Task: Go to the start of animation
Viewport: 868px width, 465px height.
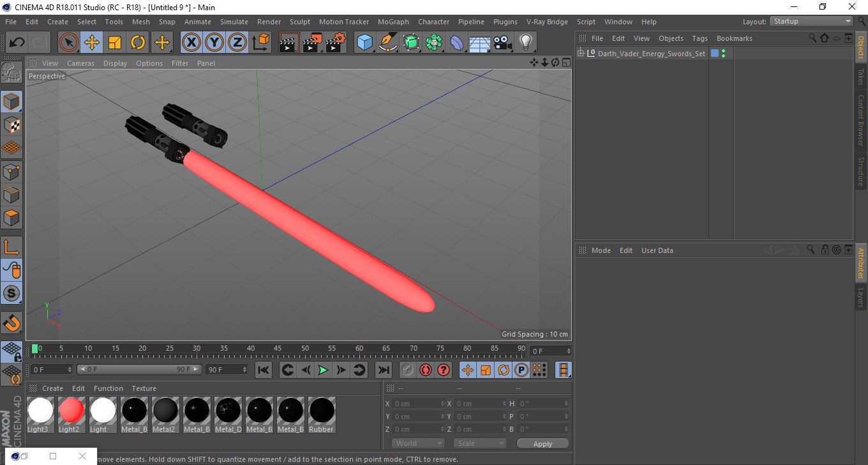Action: coord(264,370)
